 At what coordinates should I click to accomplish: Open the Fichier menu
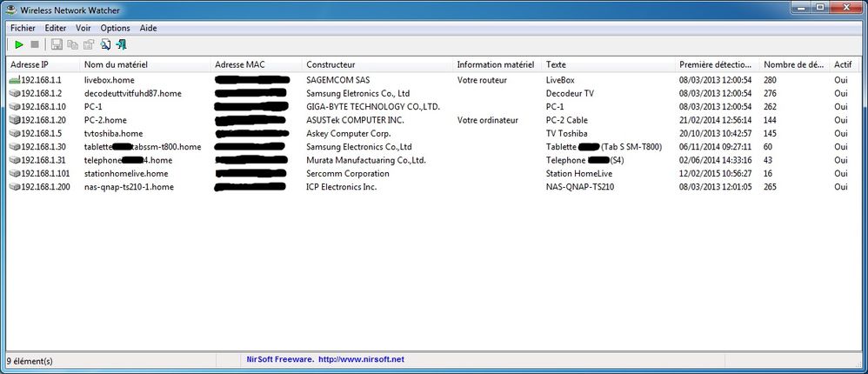[23, 28]
